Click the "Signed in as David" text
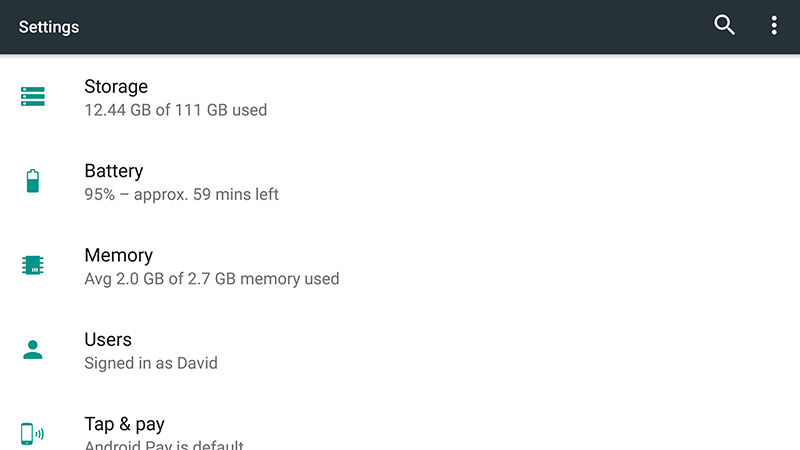Image resolution: width=800 pixels, height=450 pixels. (x=151, y=363)
